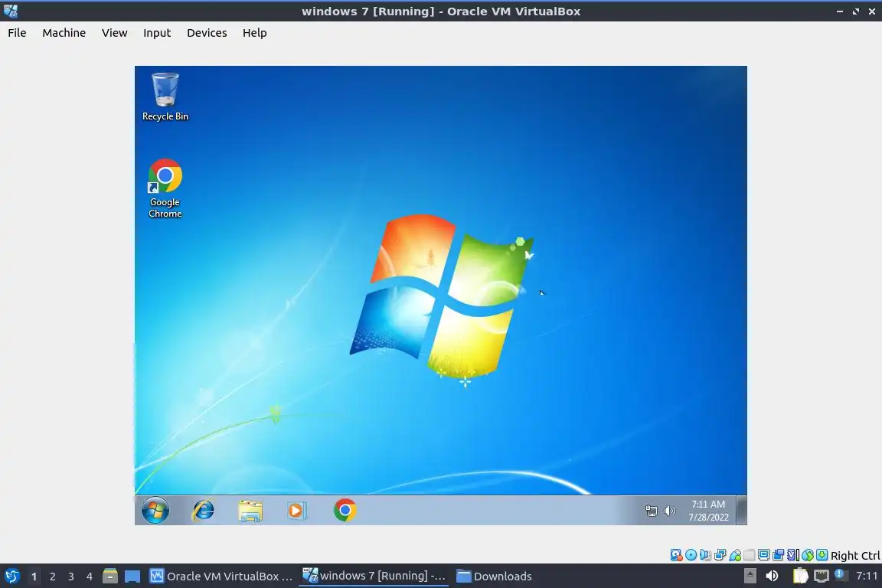Launch Internet Explorer from the guest taskbar

(x=203, y=511)
